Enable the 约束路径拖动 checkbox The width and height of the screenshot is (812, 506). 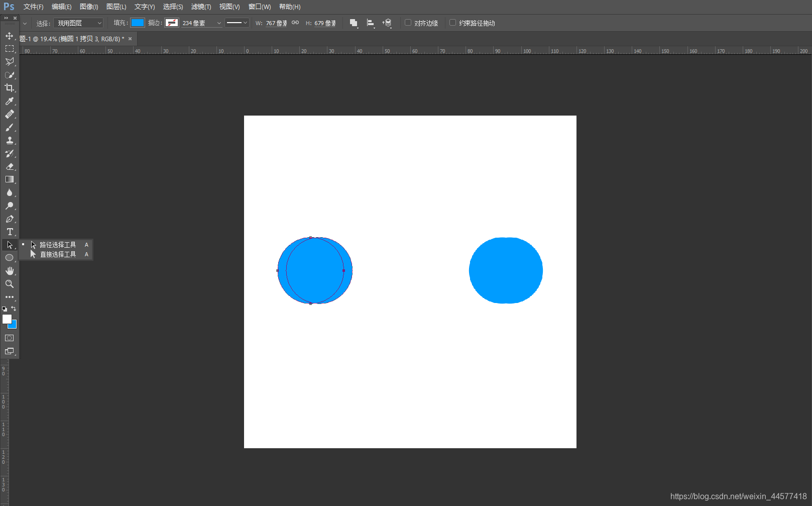click(452, 23)
